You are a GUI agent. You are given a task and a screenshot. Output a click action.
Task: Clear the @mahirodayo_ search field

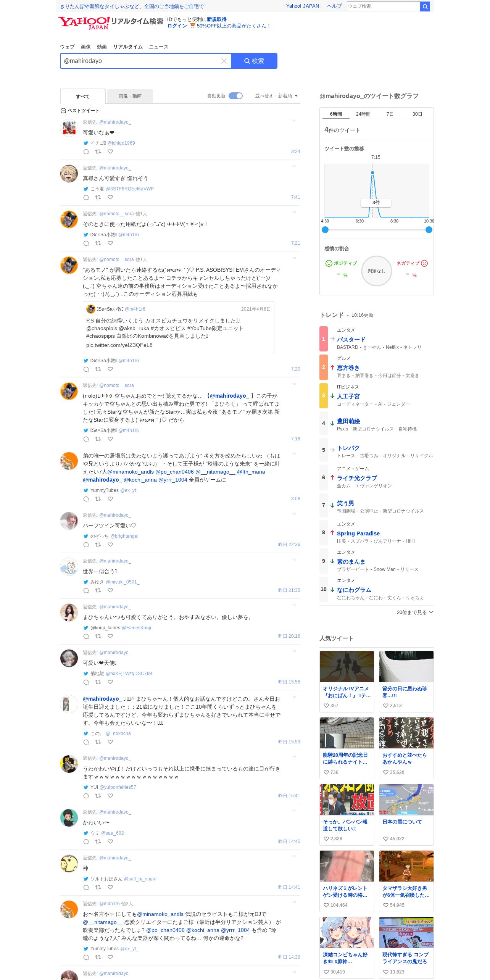[x=224, y=61]
